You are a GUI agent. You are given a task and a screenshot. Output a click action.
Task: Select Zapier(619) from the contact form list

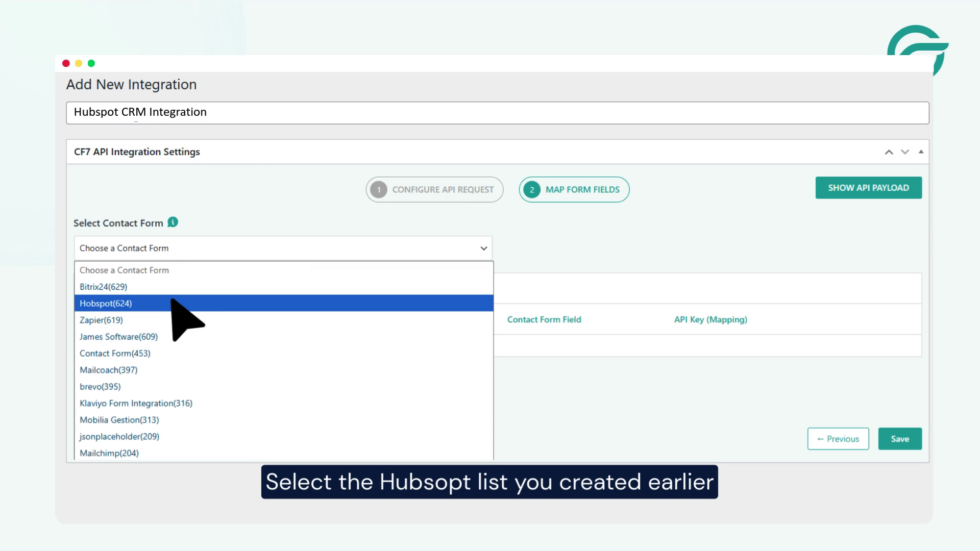point(101,320)
